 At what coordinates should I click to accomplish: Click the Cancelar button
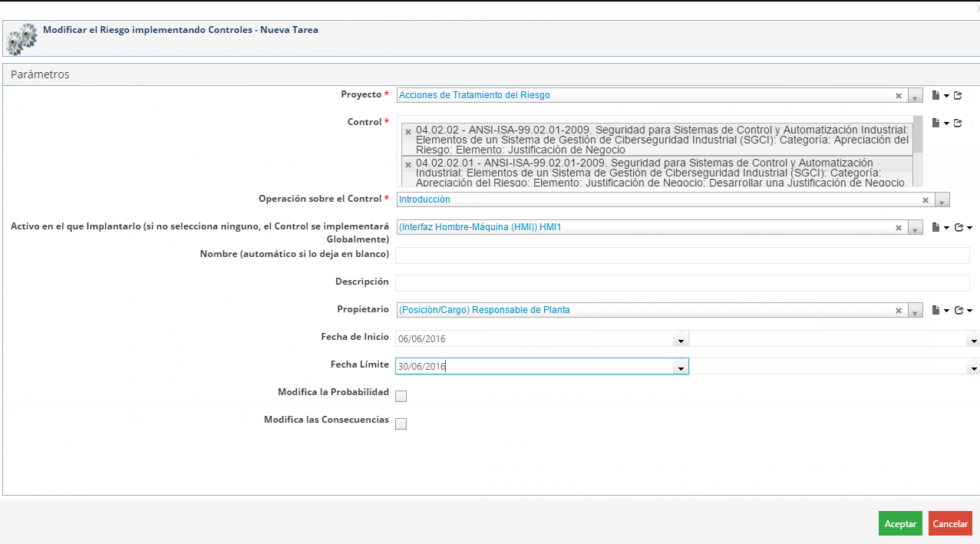[x=950, y=523]
